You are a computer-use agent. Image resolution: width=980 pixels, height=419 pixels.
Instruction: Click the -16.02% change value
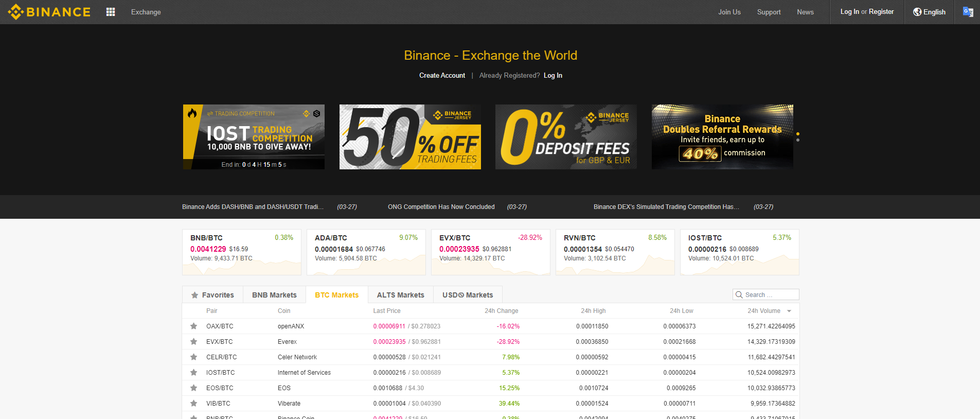(508, 326)
